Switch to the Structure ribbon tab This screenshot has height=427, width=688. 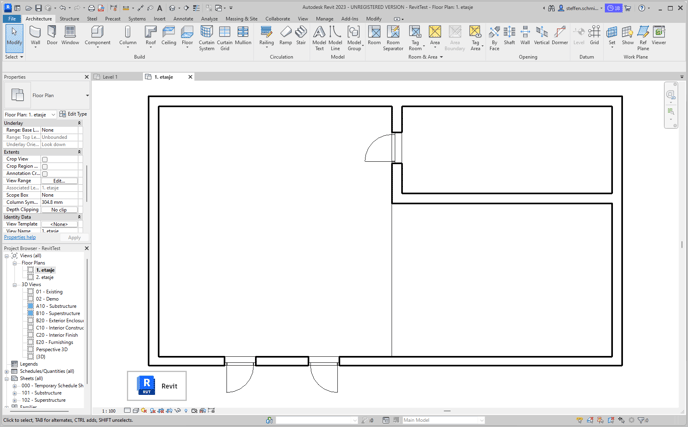69,19
